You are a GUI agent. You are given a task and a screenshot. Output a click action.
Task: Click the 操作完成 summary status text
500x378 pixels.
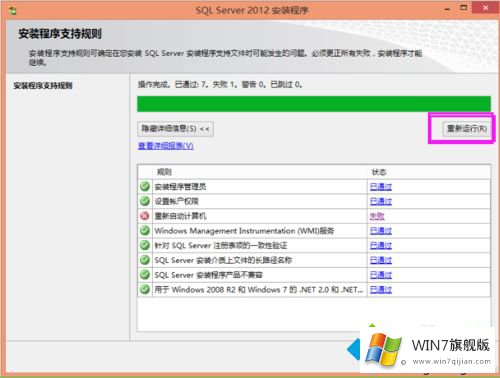point(220,85)
